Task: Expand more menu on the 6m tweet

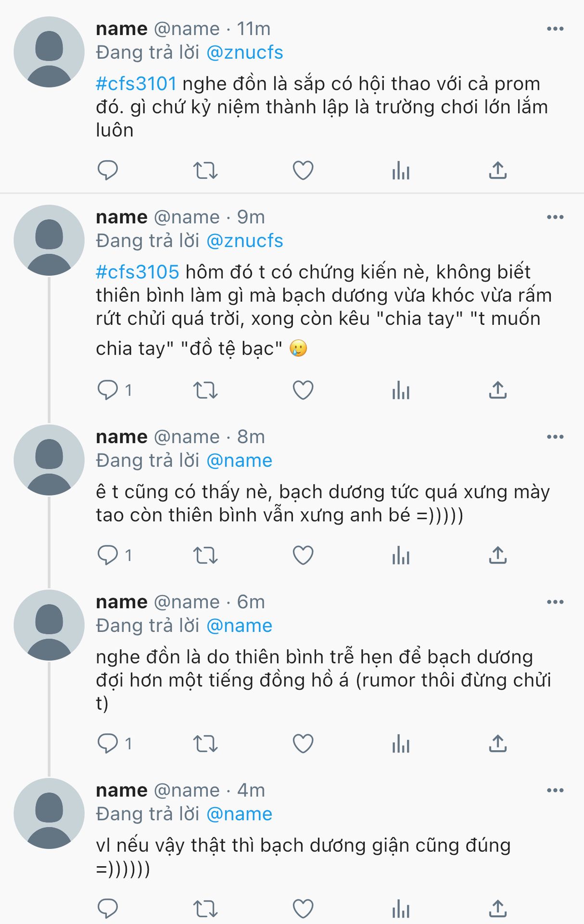Action: (x=555, y=602)
